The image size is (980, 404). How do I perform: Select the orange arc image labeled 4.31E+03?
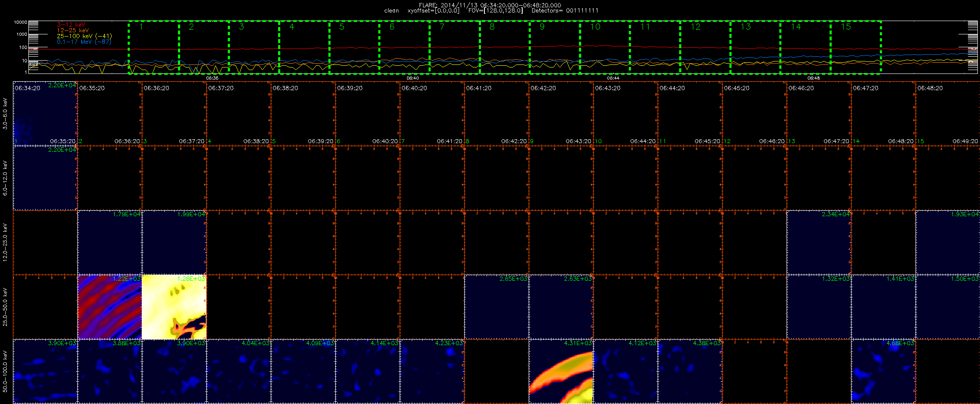pos(561,371)
